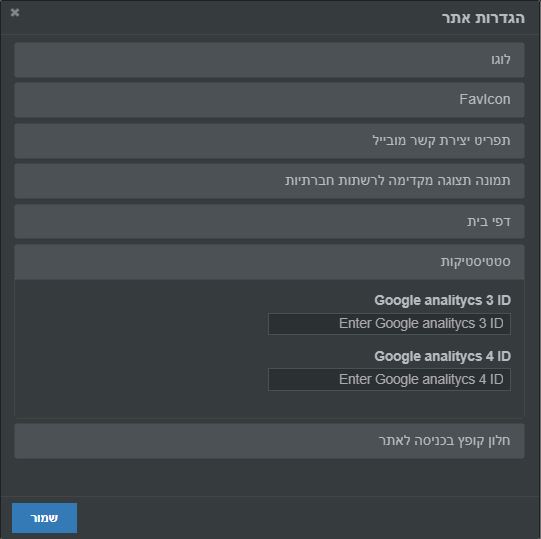Click the Google analitycs 3 ID label

442,301
